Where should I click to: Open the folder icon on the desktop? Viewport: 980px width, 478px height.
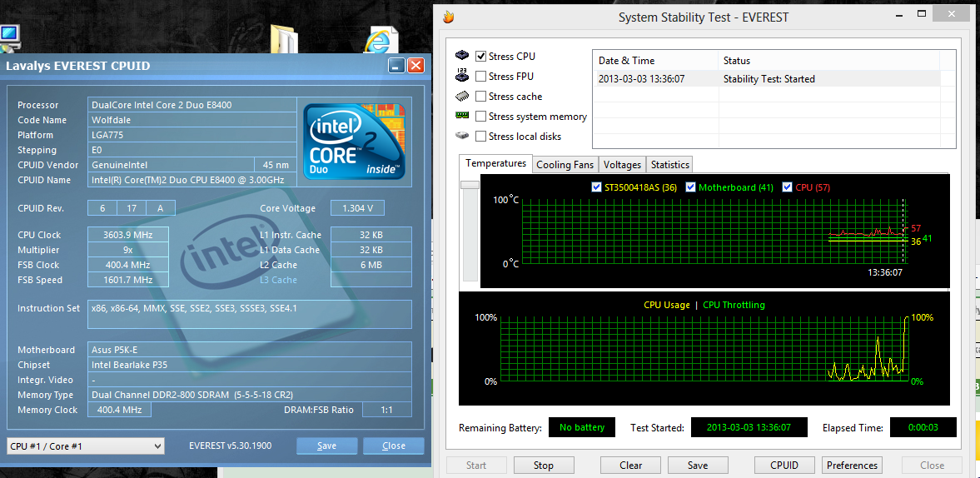[x=285, y=39]
